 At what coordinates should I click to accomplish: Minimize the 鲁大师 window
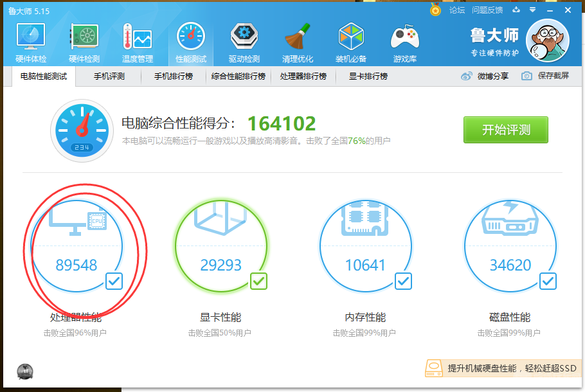550,10
